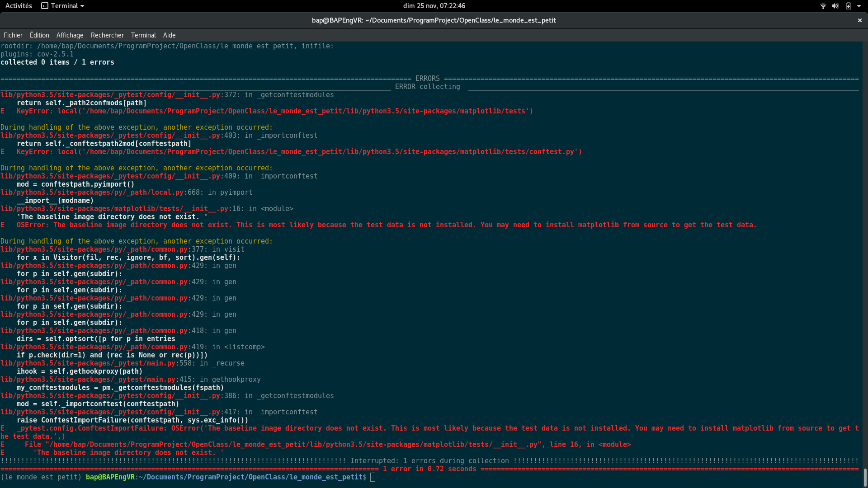Screen dimensions: 868x488
Task: Open the clock calendar popup
Action: tap(434, 6)
